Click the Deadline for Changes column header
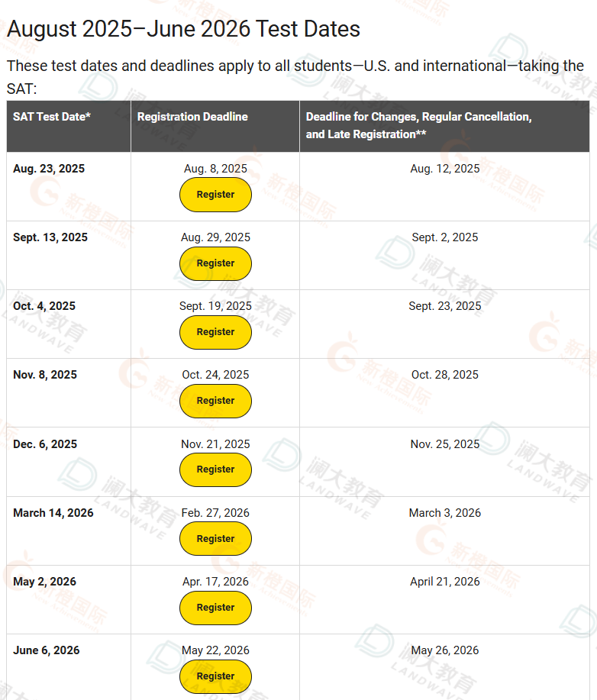This screenshot has height=700, width=597. [418, 125]
